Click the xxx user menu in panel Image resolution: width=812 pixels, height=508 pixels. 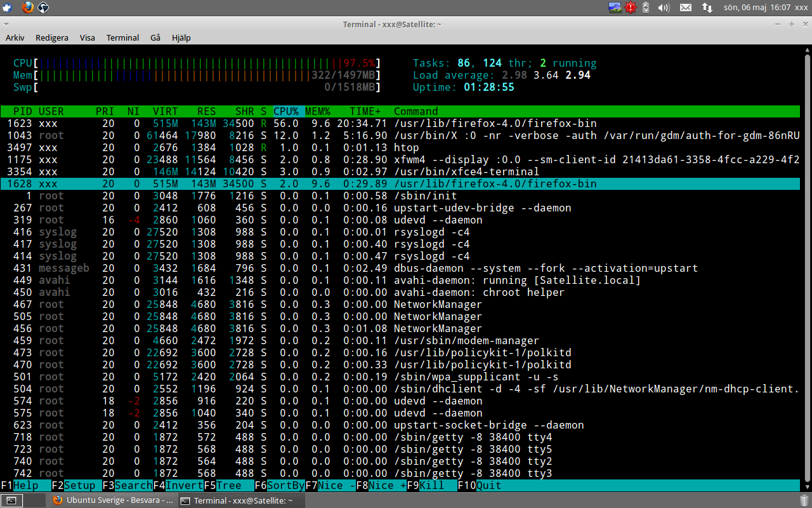[801, 8]
